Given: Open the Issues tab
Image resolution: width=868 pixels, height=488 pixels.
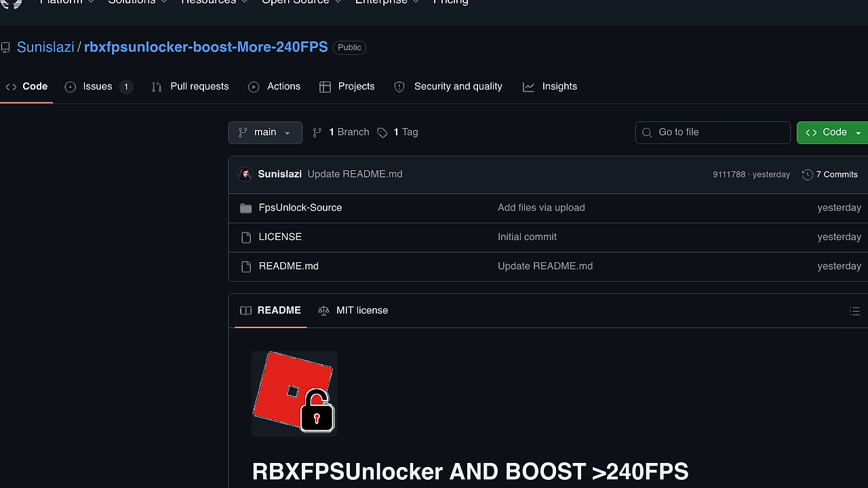Looking at the screenshot, I should click(98, 86).
